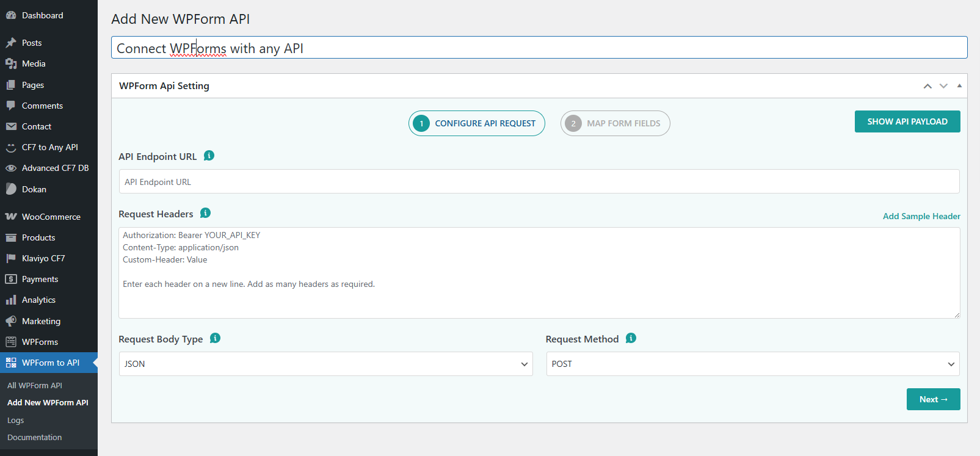Switch to the Map Form Fields step

click(615, 123)
